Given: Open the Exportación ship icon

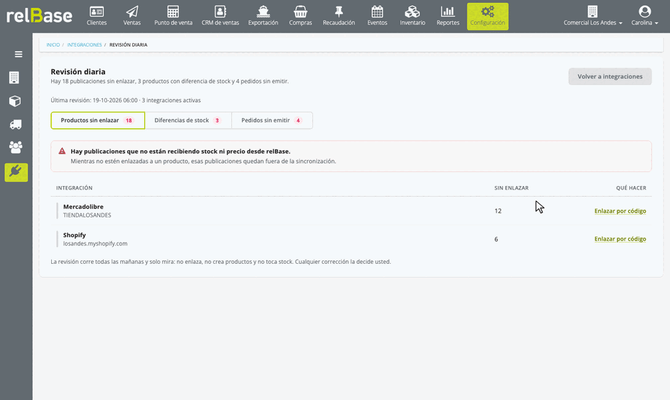Looking at the screenshot, I should [x=263, y=12].
